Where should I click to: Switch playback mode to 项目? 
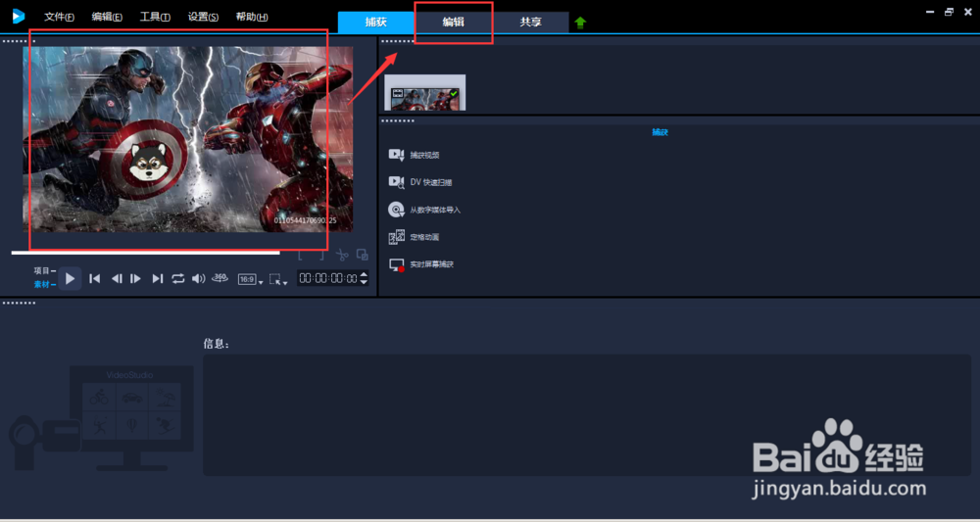[42, 270]
